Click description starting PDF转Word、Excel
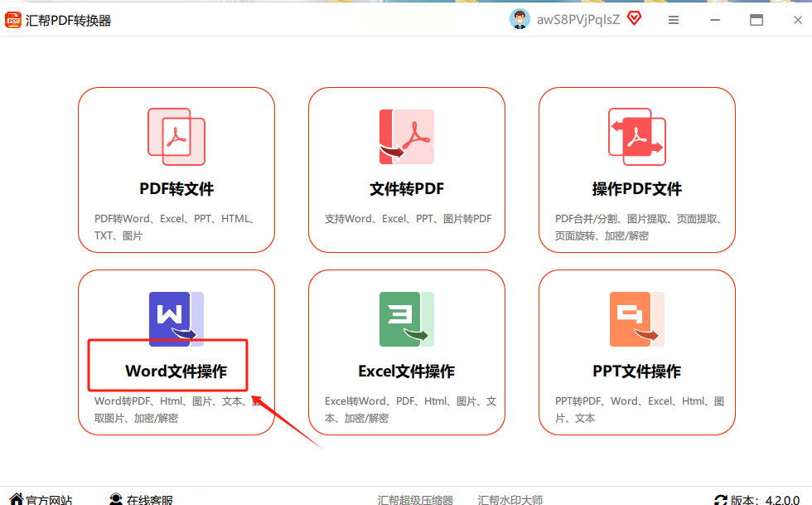812x505 pixels. (175, 227)
